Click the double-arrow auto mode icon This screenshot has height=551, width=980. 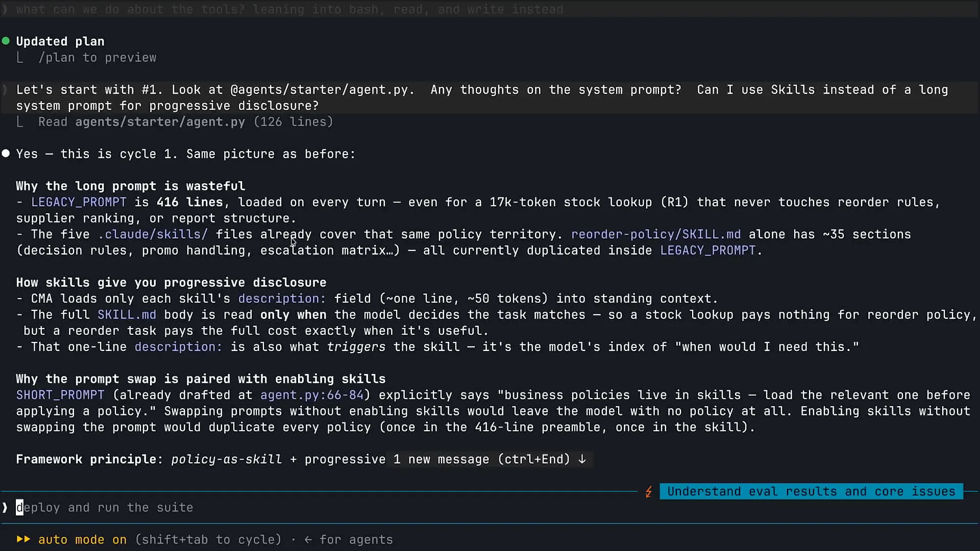[x=23, y=539]
